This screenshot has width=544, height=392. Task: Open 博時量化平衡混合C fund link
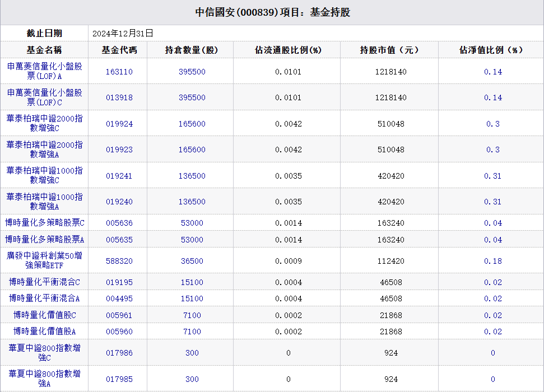point(44,282)
